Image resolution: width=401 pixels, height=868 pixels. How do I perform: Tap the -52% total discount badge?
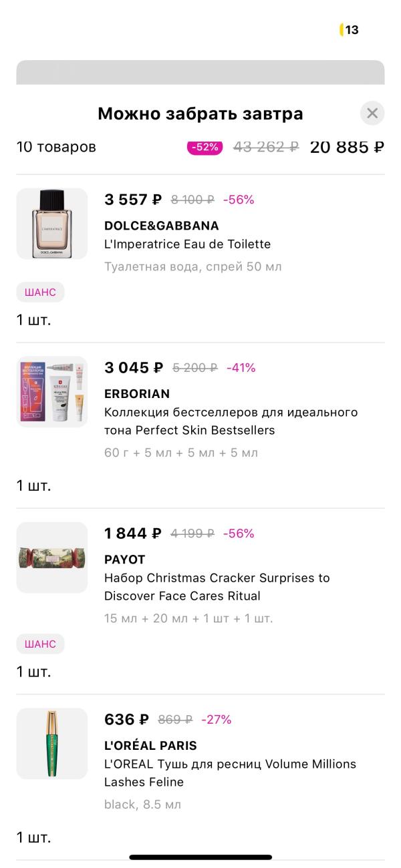point(205,147)
